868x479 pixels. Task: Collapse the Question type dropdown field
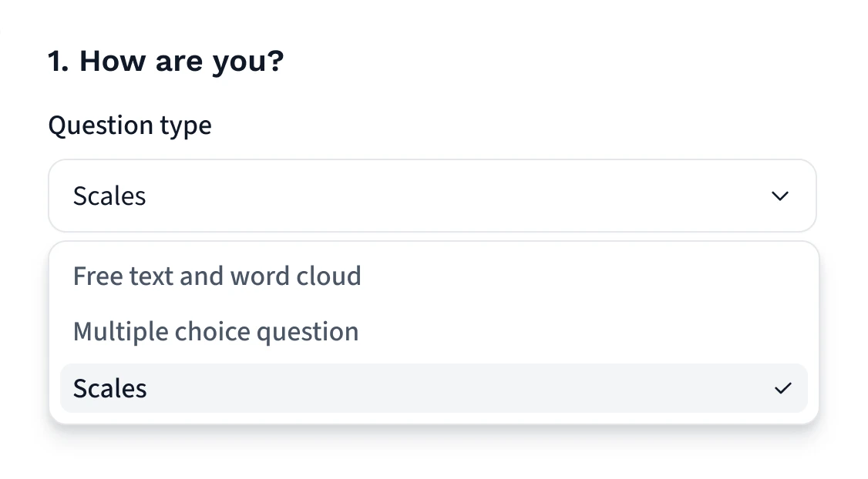[x=432, y=196]
